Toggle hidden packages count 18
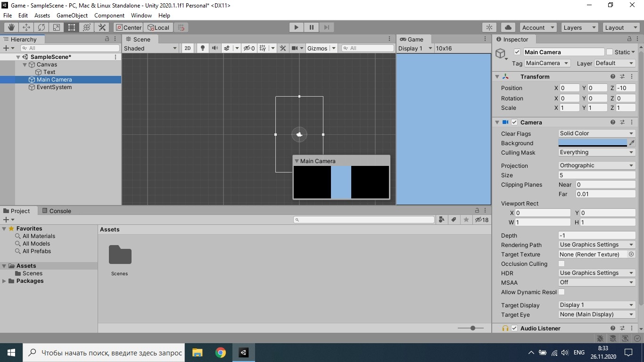This screenshot has height=362, width=644. [482, 220]
